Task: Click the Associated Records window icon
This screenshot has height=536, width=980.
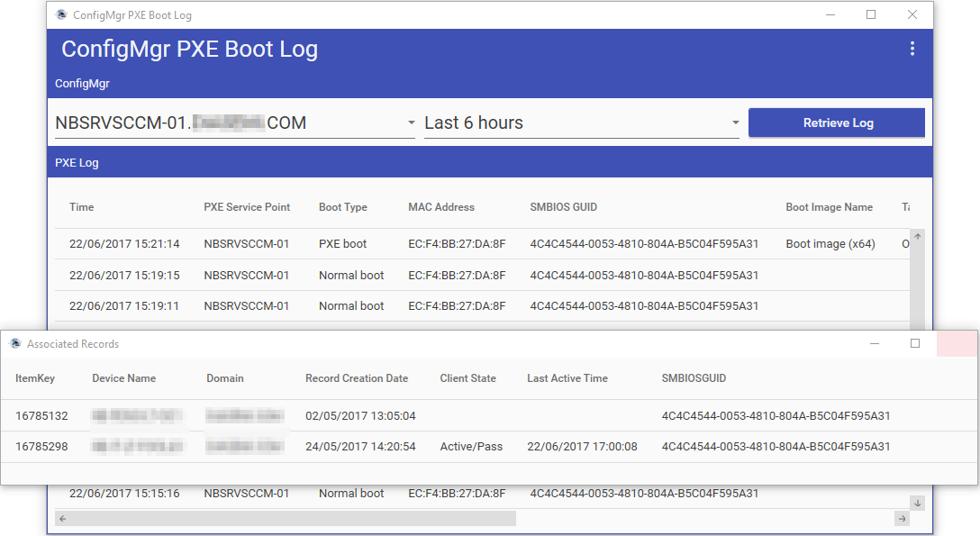Action: pos(15,344)
